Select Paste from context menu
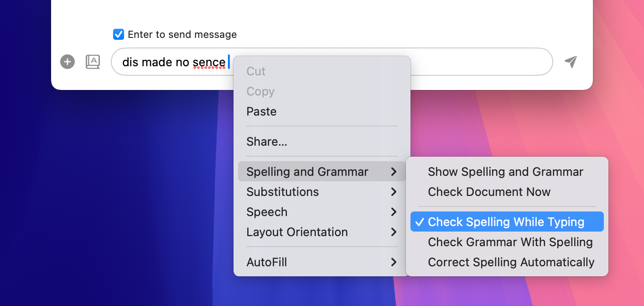Image resolution: width=644 pixels, height=306 pixels. pos(261,111)
